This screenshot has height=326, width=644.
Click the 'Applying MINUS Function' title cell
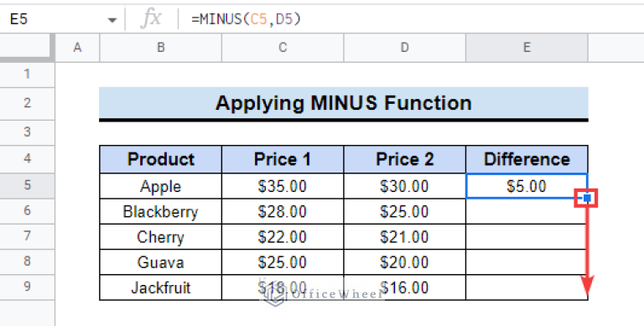pos(343,103)
